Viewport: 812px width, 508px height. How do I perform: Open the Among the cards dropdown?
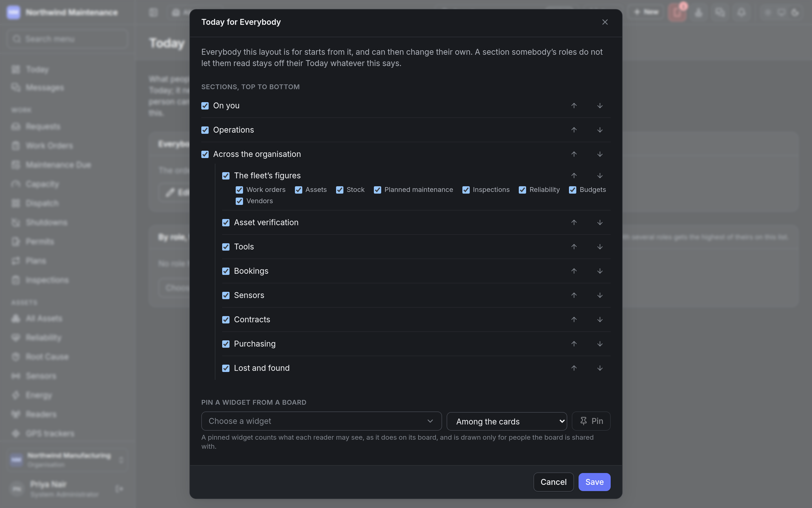pyautogui.click(x=507, y=421)
